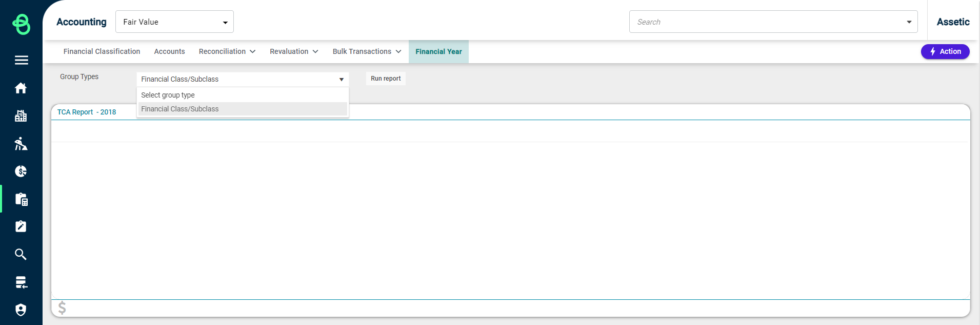This screenshot has width=980, height=325.
Task: Collapse the Group Types combo box
Action: click(243, 79)
